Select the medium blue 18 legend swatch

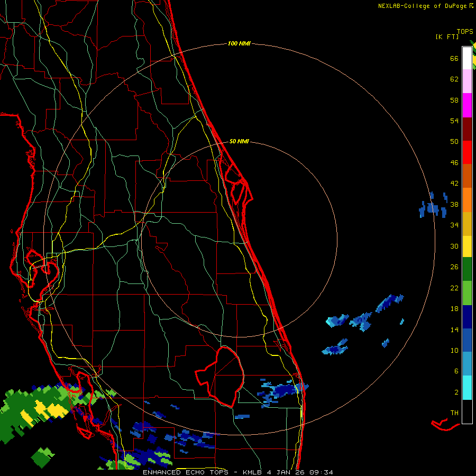pyautogui.click(x=467, y=340)
